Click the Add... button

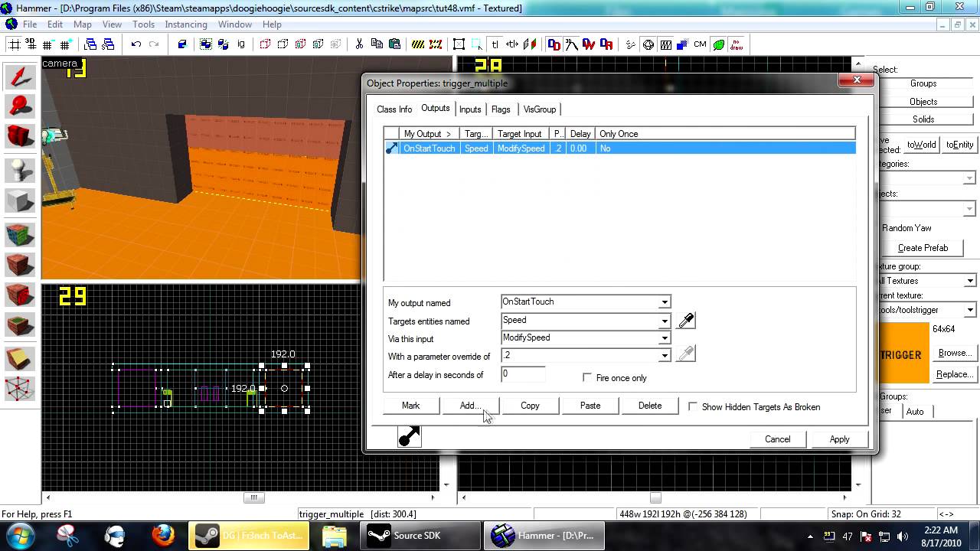point(470,406)
